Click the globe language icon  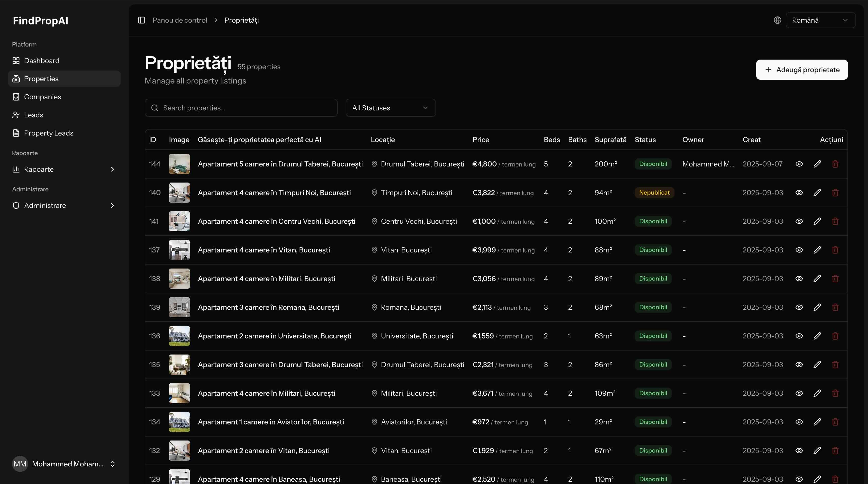click(x=777, y=20)
